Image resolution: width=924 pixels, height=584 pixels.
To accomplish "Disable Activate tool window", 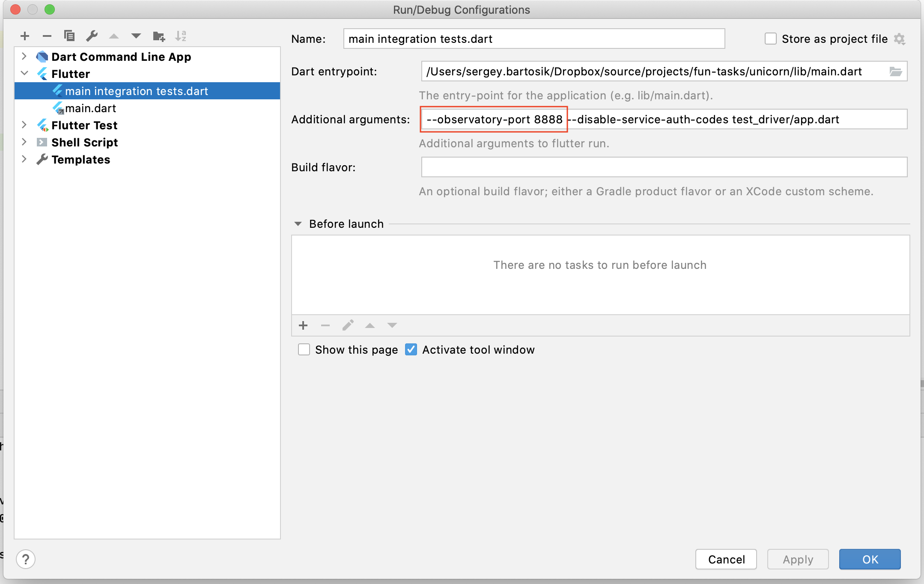I will click(x=411, y=349).
